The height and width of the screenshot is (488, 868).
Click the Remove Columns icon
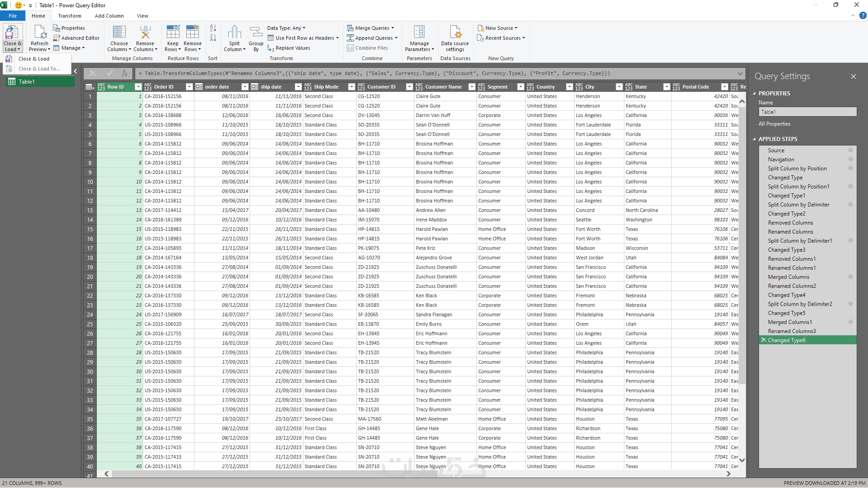coord(145,33)
